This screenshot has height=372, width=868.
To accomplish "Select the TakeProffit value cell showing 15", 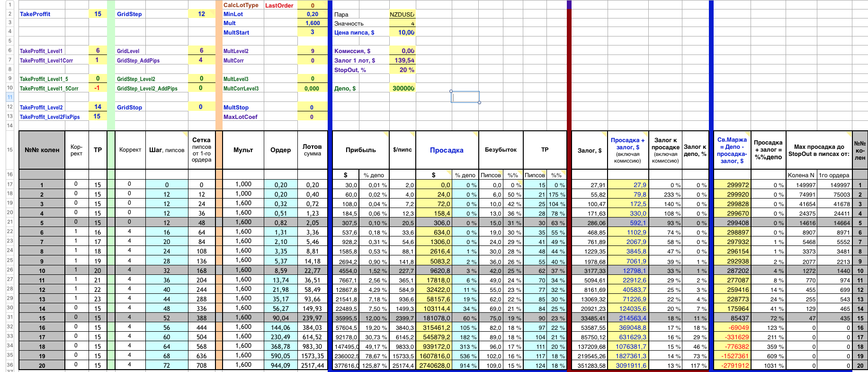I will [98, 14].
